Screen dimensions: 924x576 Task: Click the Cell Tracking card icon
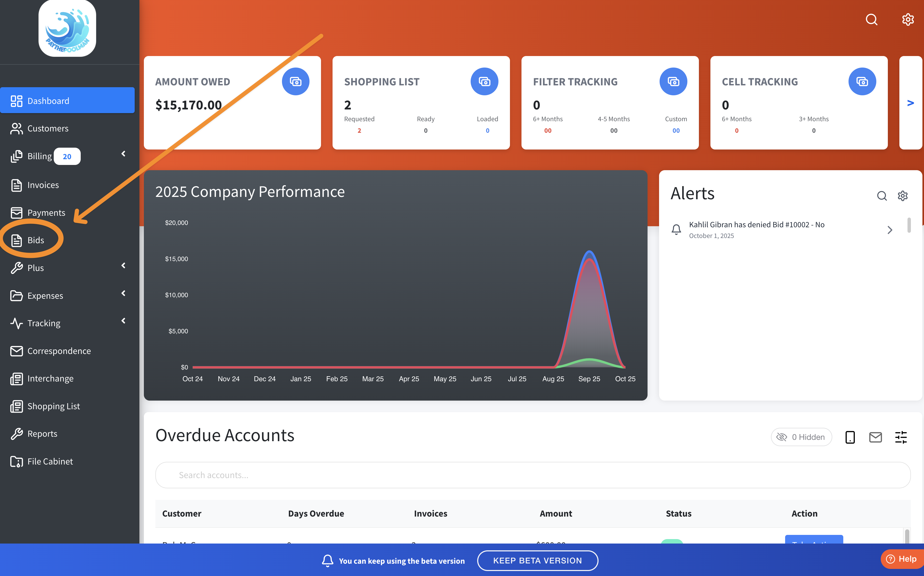pyautogui.click(x=862, y=81)
